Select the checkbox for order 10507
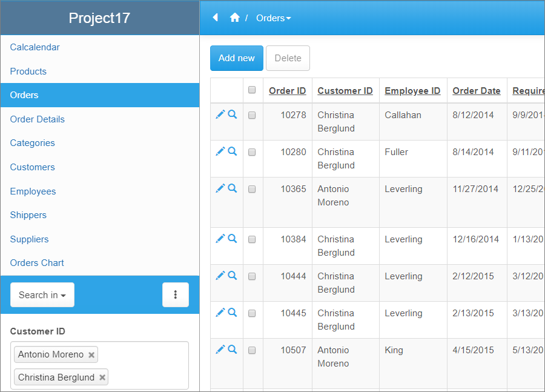Image resolution: width=545 pixels, height=392 pixels. pos(253,350)
